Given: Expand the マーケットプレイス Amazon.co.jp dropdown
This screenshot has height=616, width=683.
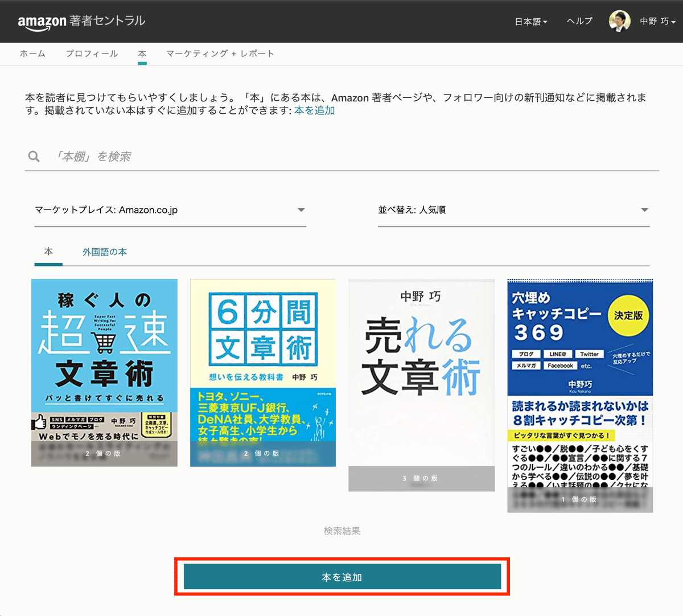Looking at the screenshot, I should 170,210.
